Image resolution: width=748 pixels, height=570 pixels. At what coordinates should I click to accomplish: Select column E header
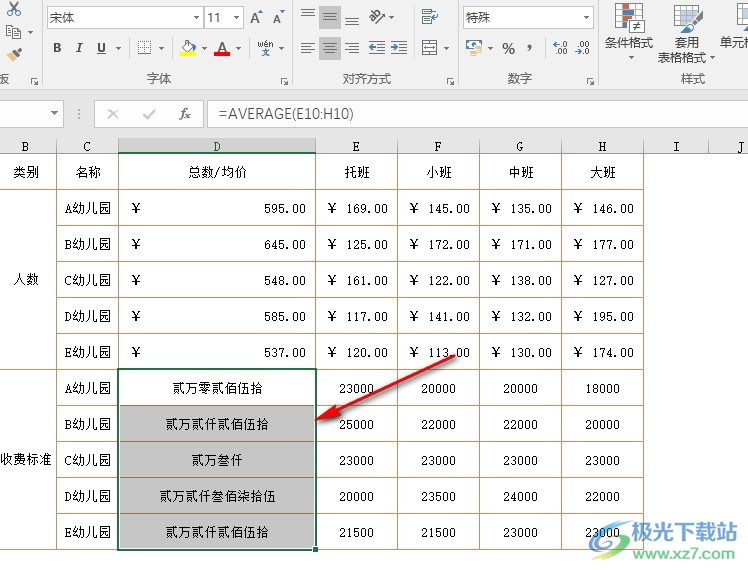point(356,146)
